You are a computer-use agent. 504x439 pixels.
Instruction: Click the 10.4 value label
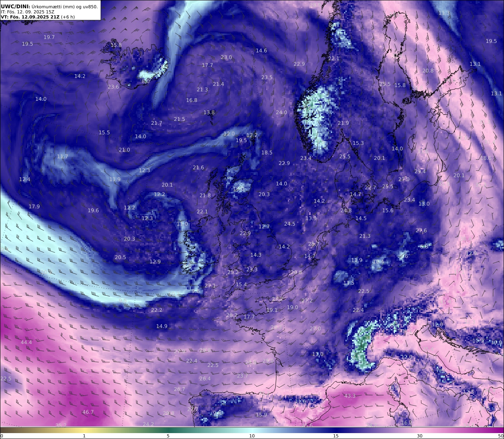(x=378, y=261)
